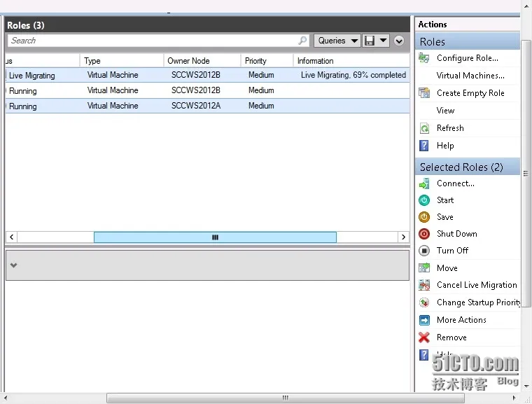Image resolution: width=532 pixels, height=404 pixels.
Task: Select Create Empty Role action
Action: pyautogui.click(x=470, y=93)
